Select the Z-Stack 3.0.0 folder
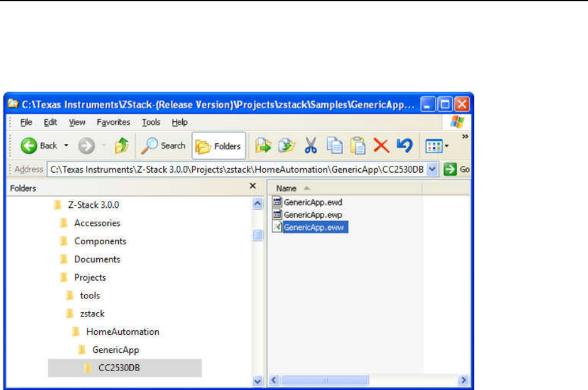 pos(87,205)
